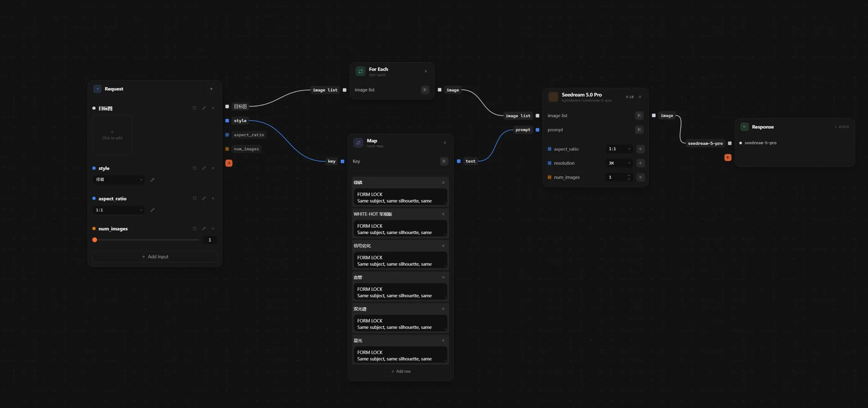Image resolution: width=868 pixels, height=408 pixels.
Task: Unlink the image list input in Seedream
Action: [x=639, y=115]
